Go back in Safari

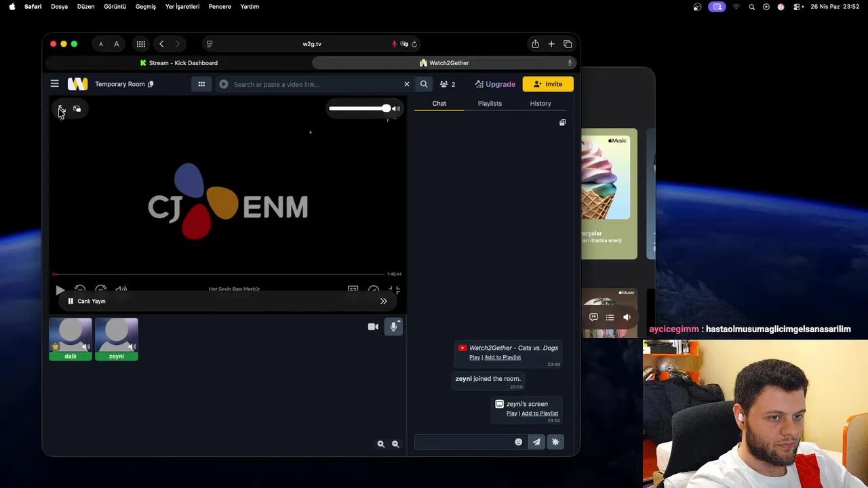tap(161, 44)
